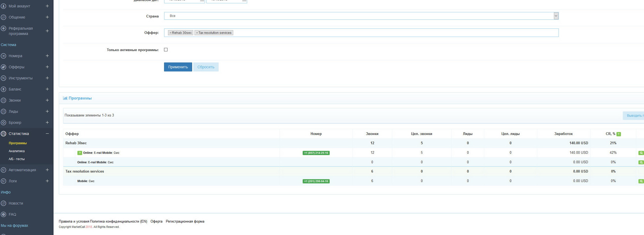Click the Новости sidebar icon

pyautogui.click(x=3, y=203)
